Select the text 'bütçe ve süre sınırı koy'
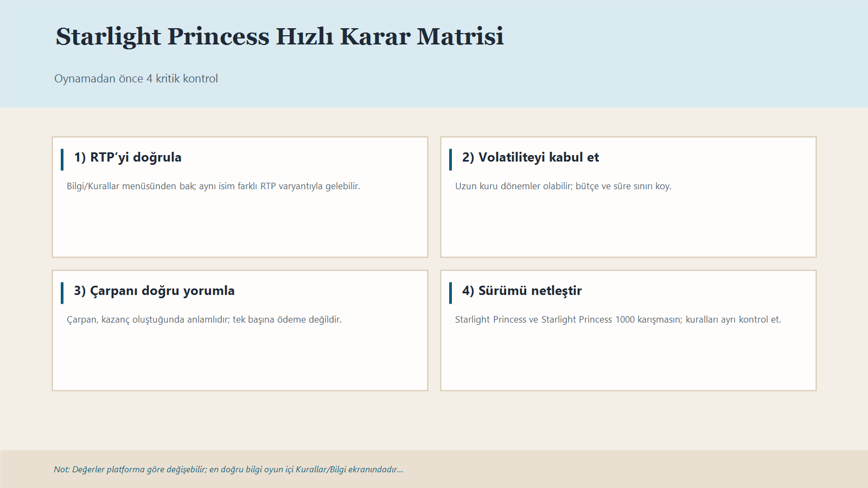Screen dimensions: 868x488 (563, 186)
